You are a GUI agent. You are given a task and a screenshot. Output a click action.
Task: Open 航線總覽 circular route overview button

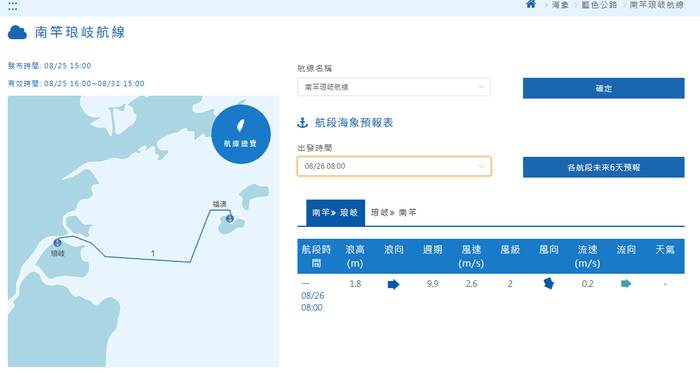coord(241,134)
